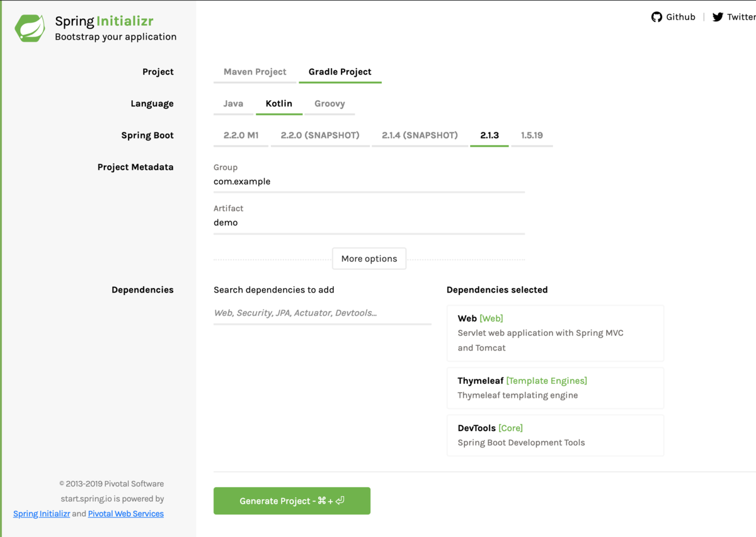Click the "Dependencies selected" heading

(497, 290)
